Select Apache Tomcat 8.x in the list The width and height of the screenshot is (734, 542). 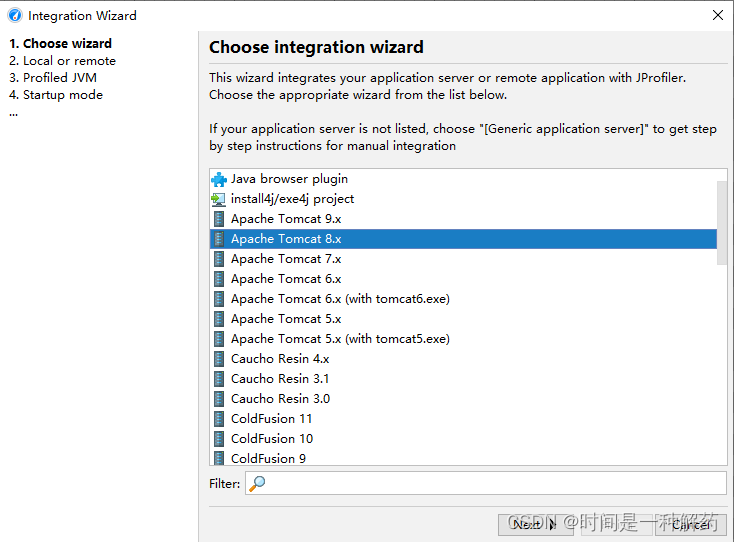click(463, 239)
